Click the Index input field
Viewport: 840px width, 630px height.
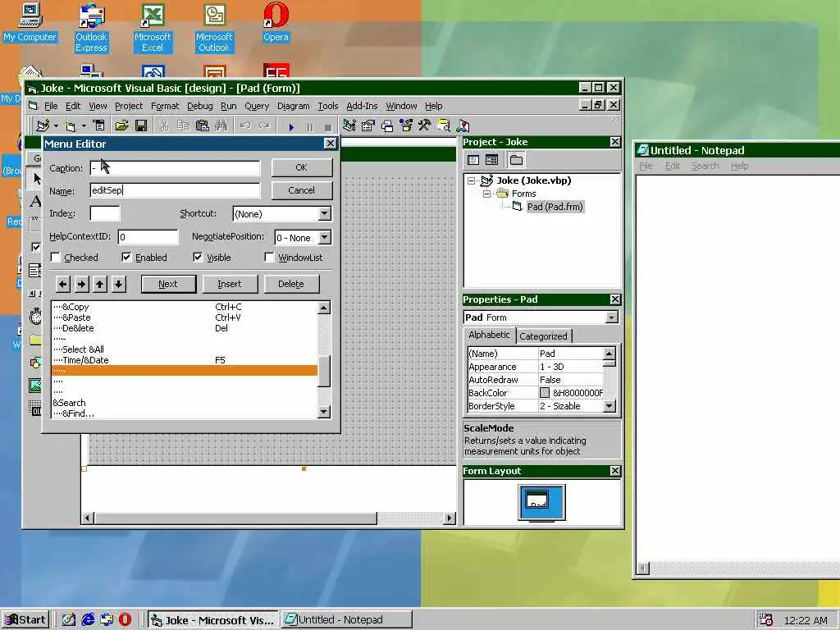(x=105, y=213)
